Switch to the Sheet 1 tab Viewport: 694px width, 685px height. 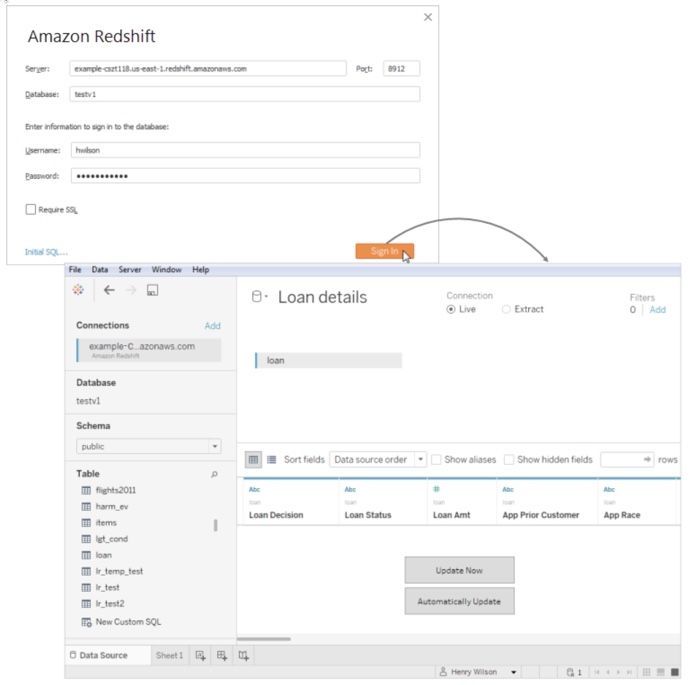tap(169, 656)
